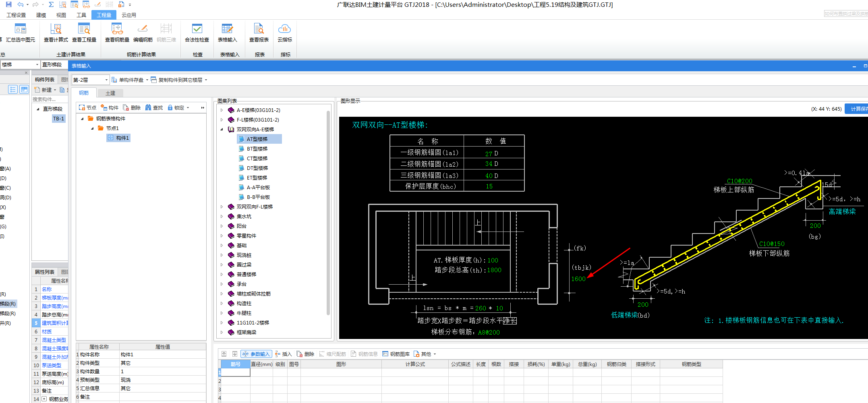The height and width of the screenshot is (403, 868).
Task: Select 集水坑 in the atlas list
Action: click(244, 216)
